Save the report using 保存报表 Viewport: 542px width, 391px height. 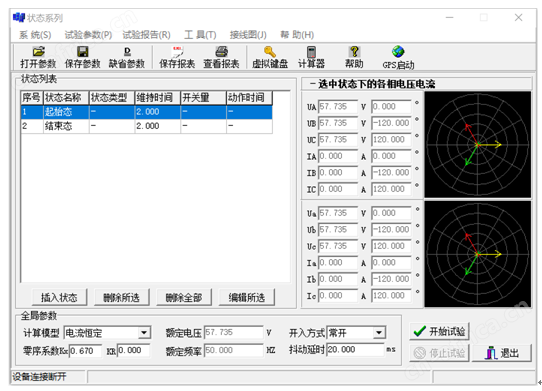click(177, 58)
